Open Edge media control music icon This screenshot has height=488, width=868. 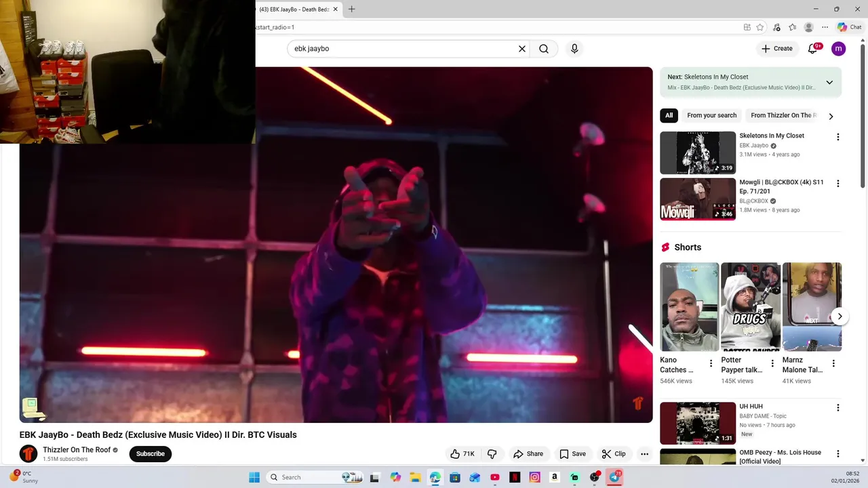[776, 27]
